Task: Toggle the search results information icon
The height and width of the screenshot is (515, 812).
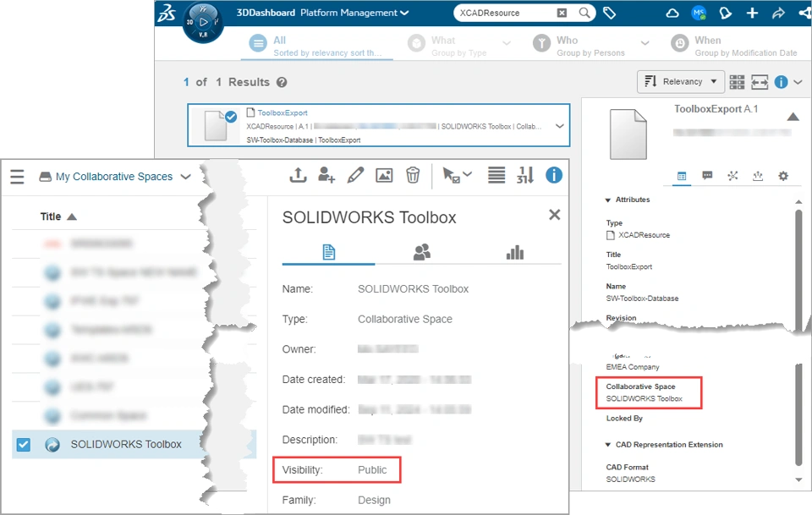Action: click(781, 82)
